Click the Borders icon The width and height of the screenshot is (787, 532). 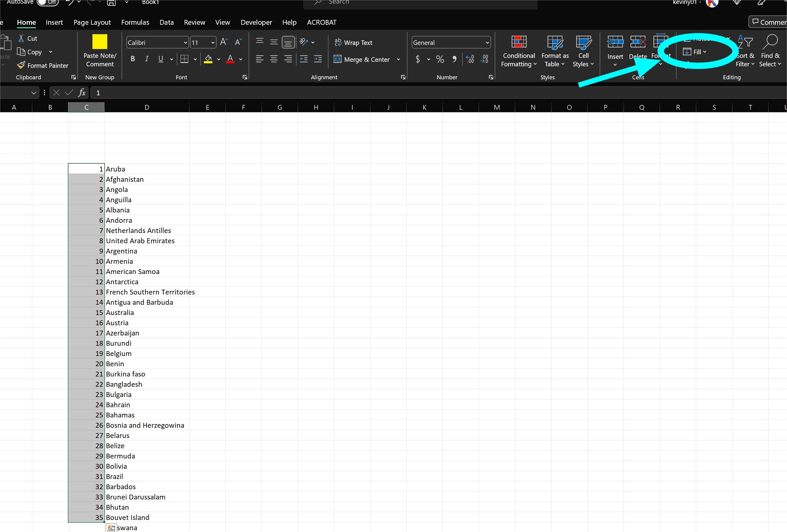[184, 59]
